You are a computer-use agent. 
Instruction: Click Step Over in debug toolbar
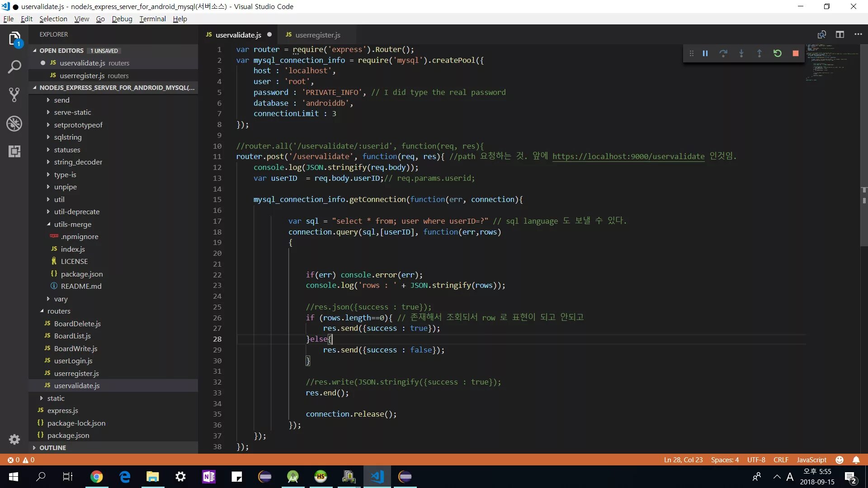723,53
